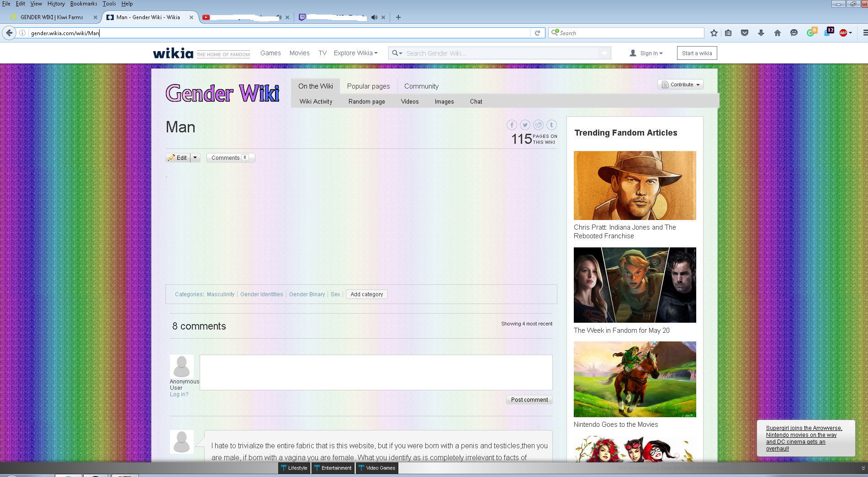Close the Twitch tab

pos(383,17)
